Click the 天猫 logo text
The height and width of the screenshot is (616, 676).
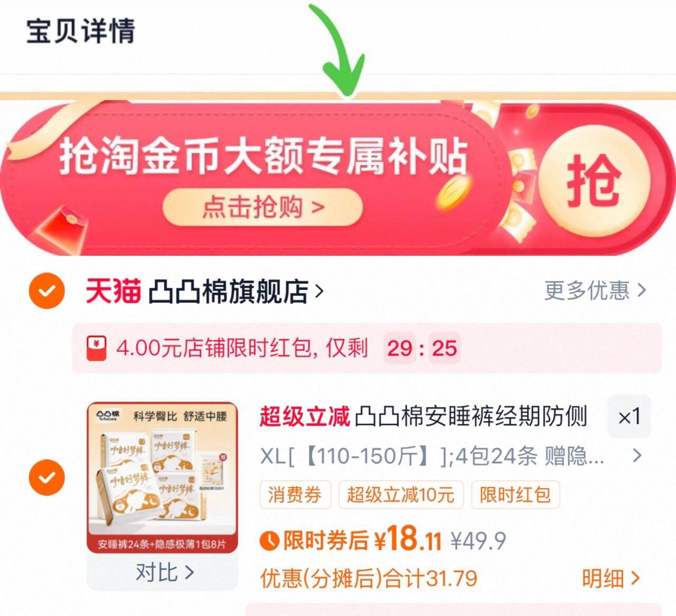tap(113, 291)
